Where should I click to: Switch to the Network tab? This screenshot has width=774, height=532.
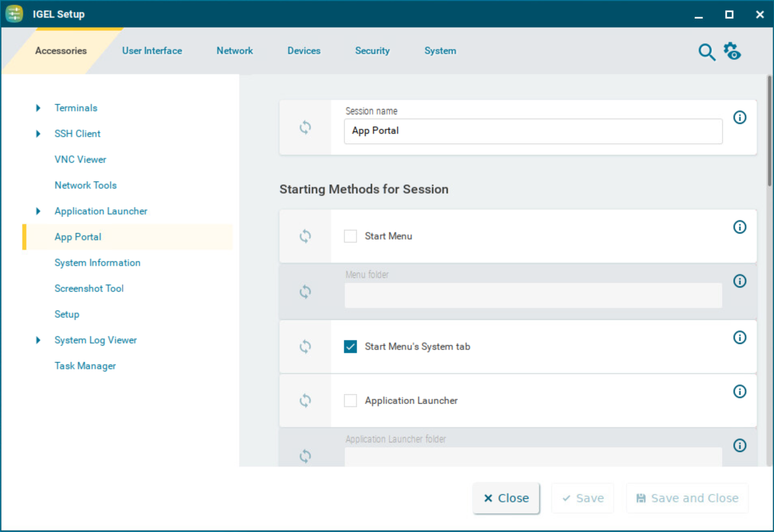(x=235, y=51)
